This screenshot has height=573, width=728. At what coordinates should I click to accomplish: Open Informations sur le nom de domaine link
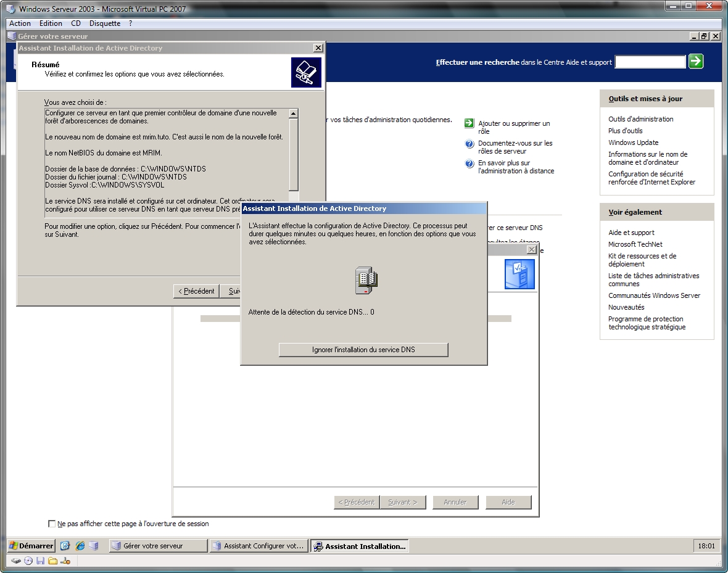[648, 159]
